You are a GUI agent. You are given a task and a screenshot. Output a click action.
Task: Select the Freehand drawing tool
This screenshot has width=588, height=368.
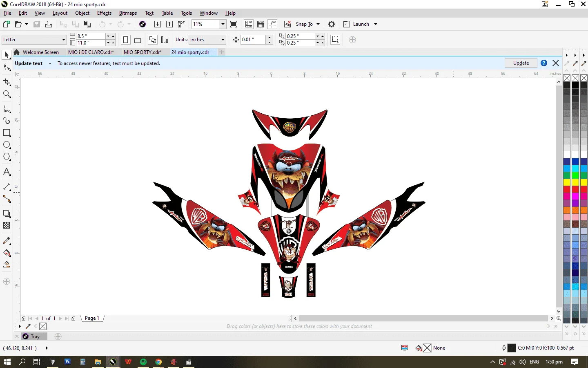(7, 109)
